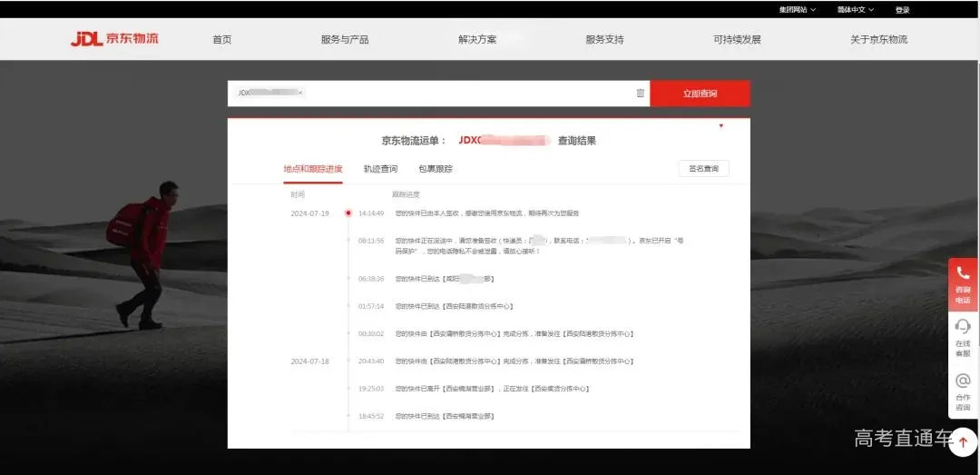The image size is (980, 475).
Task: Click the 2024-07-18 date label
Action: point(309,361)
